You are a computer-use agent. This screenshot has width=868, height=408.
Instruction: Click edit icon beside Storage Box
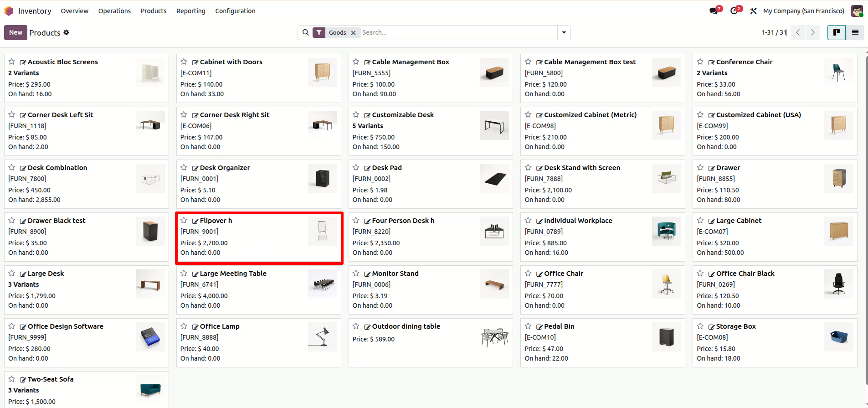click(711, 327)
